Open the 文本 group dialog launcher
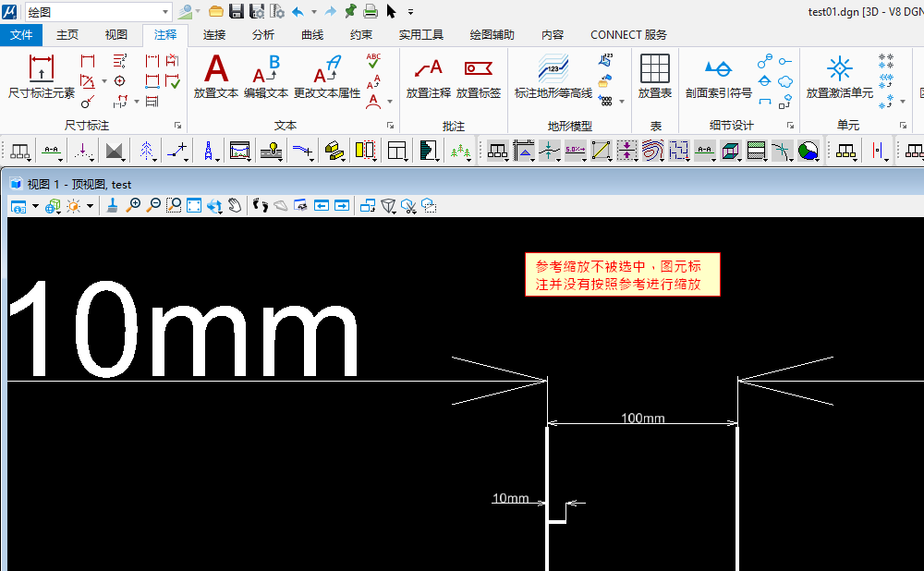 [x=390, y=126]
